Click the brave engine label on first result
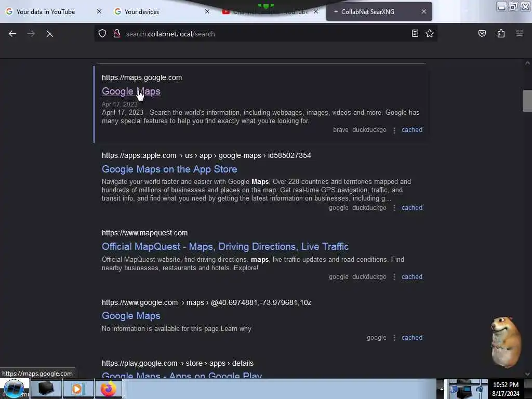Viewport: 532px width, 399px height. (341, 129)
